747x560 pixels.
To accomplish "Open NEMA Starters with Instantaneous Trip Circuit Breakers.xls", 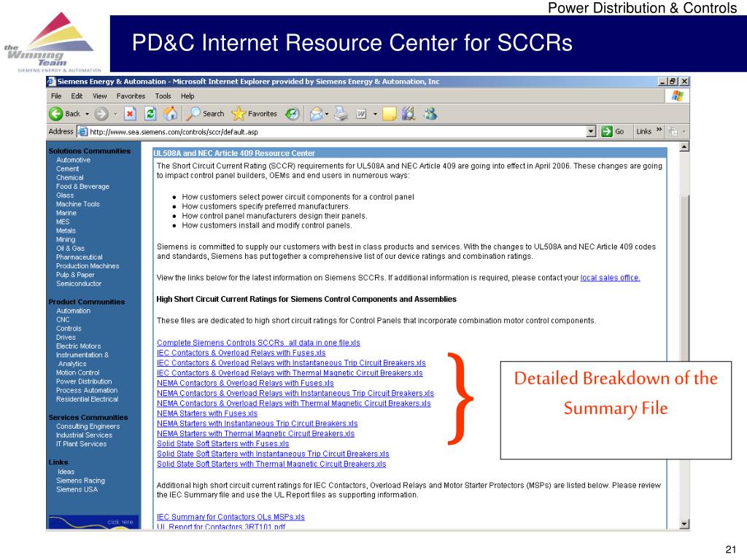I will pos(258,424).
